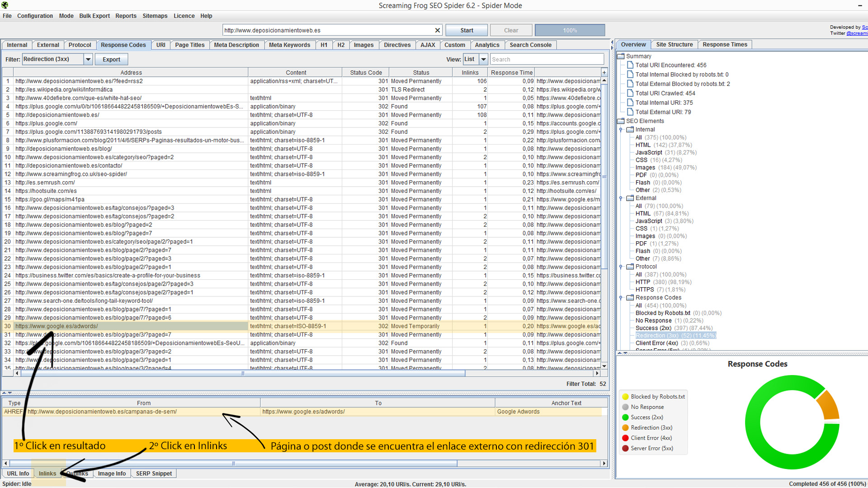Click right arrow of lower pane scrollbar
Screen dimensions: 868x488
coord(604,463)
